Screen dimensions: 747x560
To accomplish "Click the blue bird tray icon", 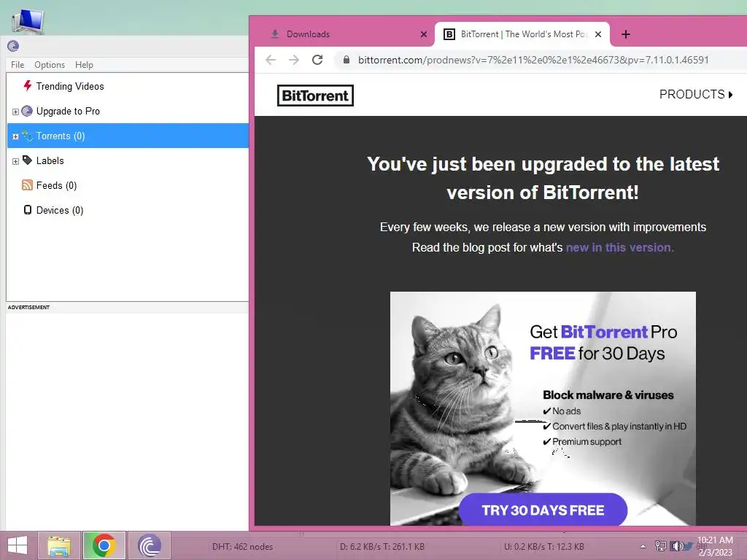I will 689,545.
